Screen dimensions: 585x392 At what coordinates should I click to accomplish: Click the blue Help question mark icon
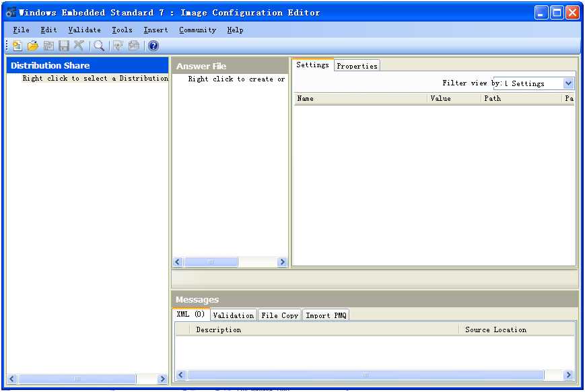pos(153,46)
